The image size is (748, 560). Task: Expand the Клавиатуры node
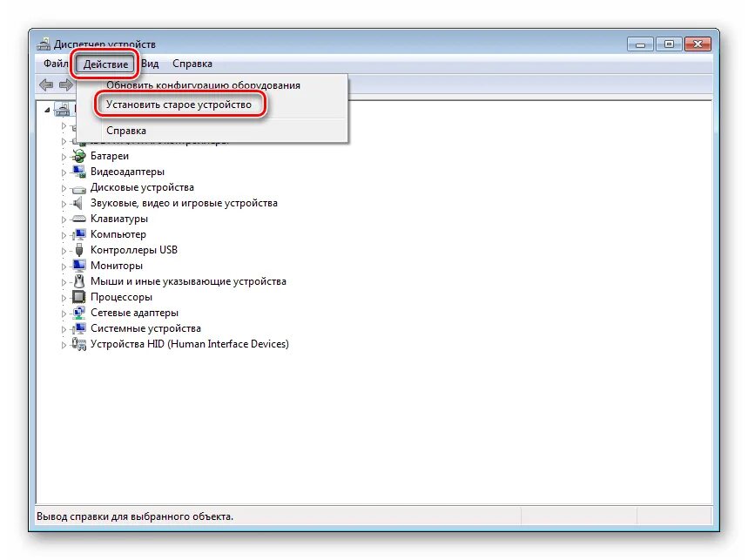[64, 219]
